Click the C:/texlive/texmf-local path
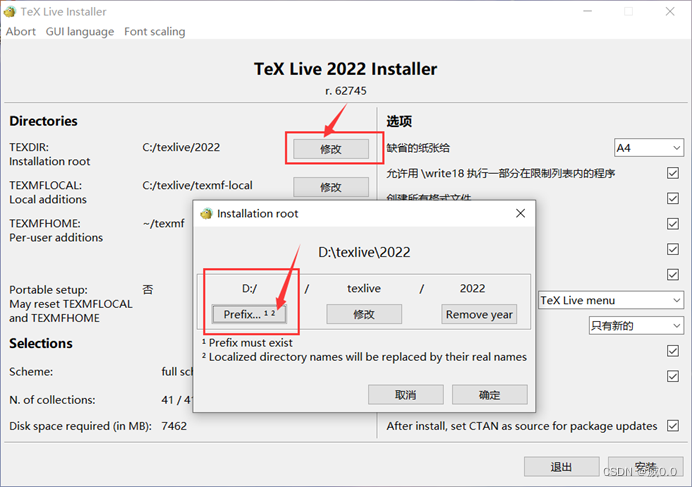This screenshot has height=487, width=692. [197, 185]
